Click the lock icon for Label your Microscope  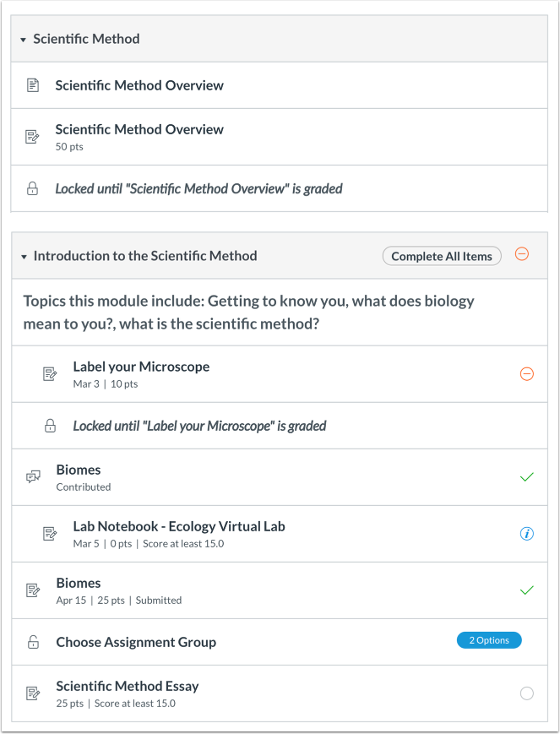(51, 427)
